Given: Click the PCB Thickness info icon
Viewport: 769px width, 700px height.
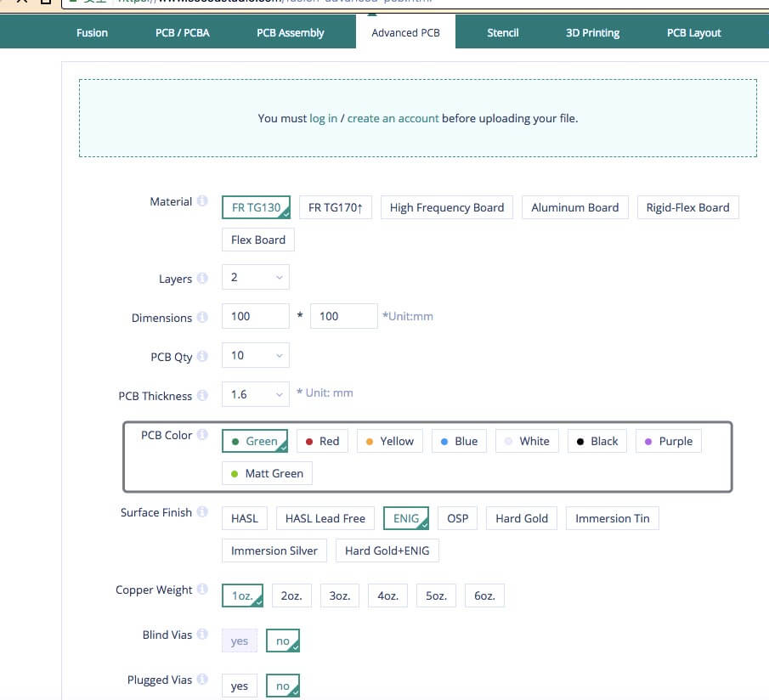Looking at the screenshot, I should click(202, 396).
